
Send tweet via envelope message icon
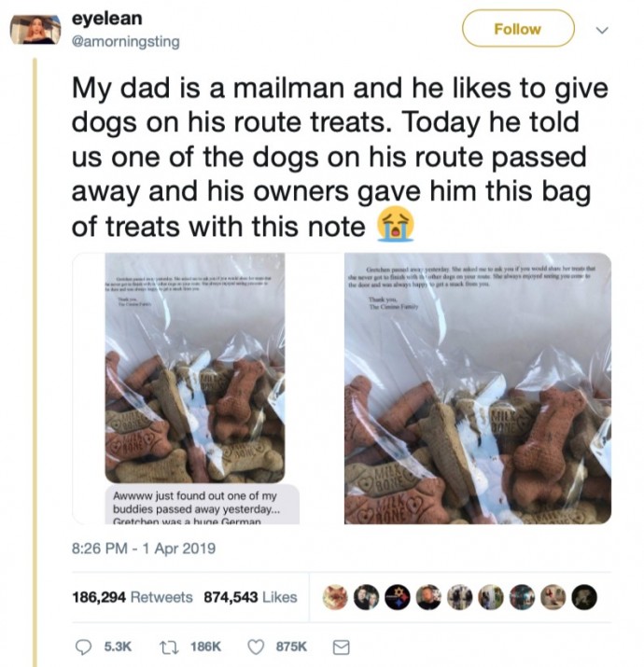[x=341, y=647]
